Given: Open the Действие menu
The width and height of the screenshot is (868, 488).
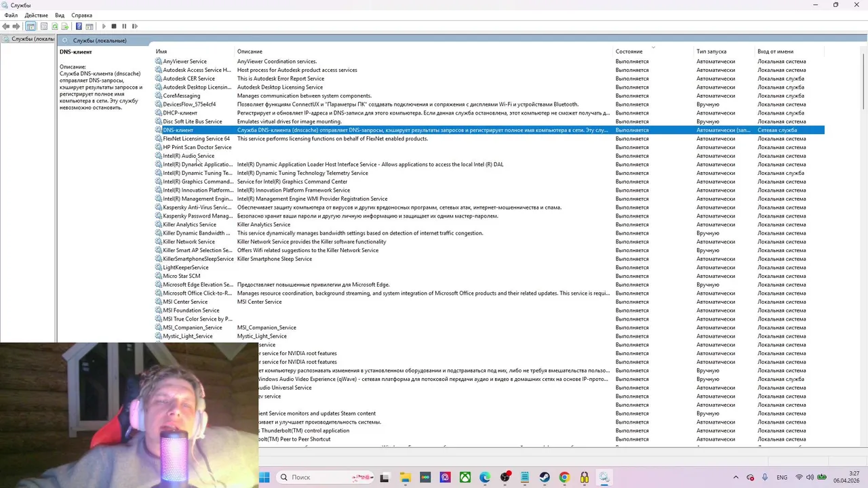Looking at the screenshot, I should [x=36, y=15].
